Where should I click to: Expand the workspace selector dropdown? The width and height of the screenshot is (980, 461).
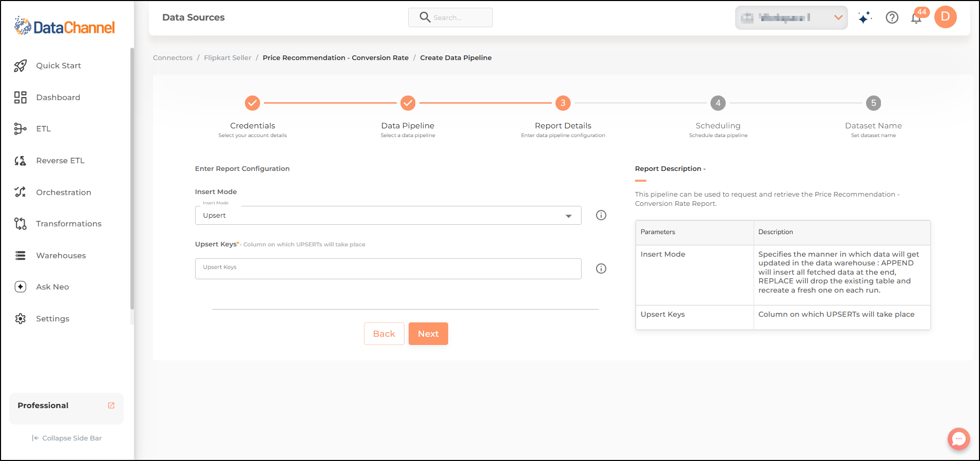pos(791,17)
